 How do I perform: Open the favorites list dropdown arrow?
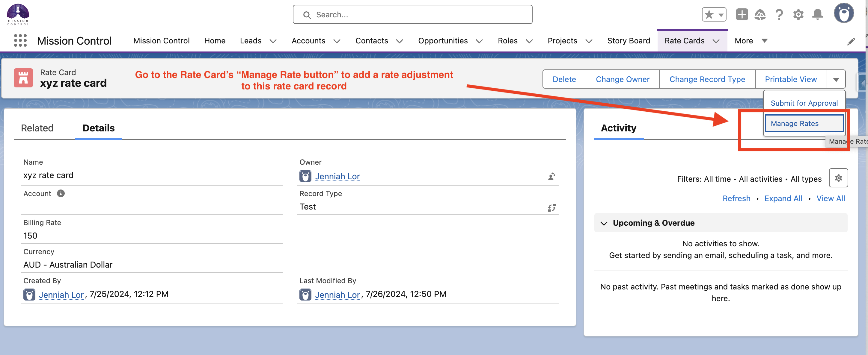click(721, 15)
